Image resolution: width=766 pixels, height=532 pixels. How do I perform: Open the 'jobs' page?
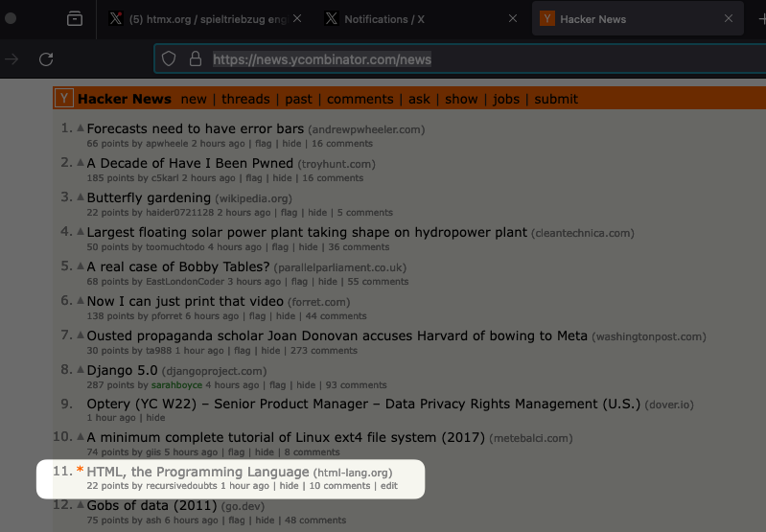tap(506, 99)
